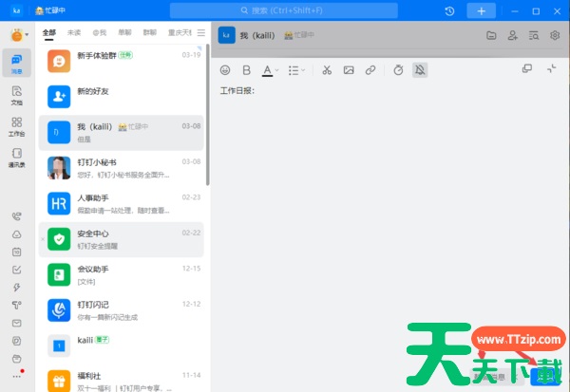Add a member with the person-plus icon
The width and height of the screenshot is (570, 392).
(x=513, y=35)
